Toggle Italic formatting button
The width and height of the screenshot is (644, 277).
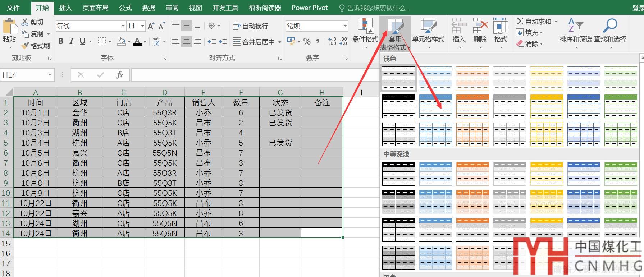pyautogui.click(x=72, y=41)
